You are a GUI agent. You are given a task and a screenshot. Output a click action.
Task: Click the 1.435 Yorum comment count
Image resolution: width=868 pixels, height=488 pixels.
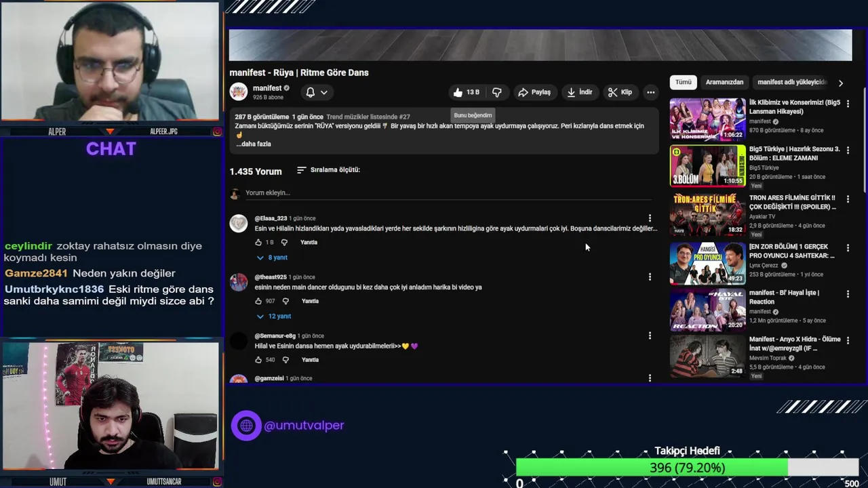256,171
